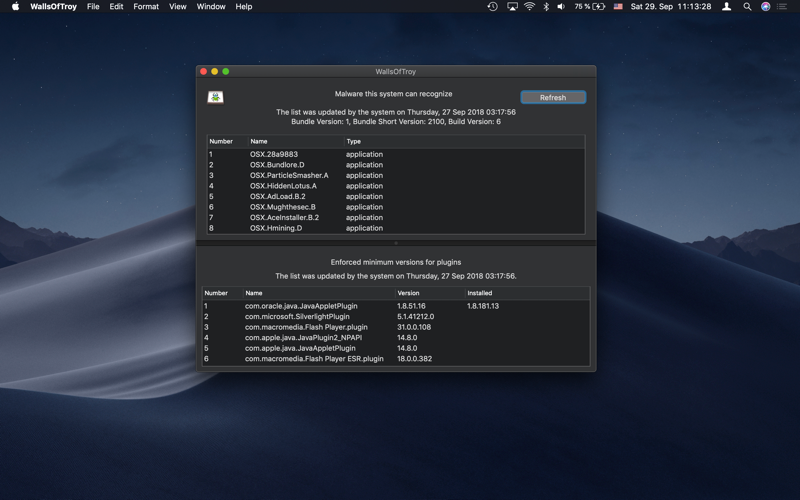Screen dimensions: 800x500
Task: Click the date and time clock
Action: [670, 7]
